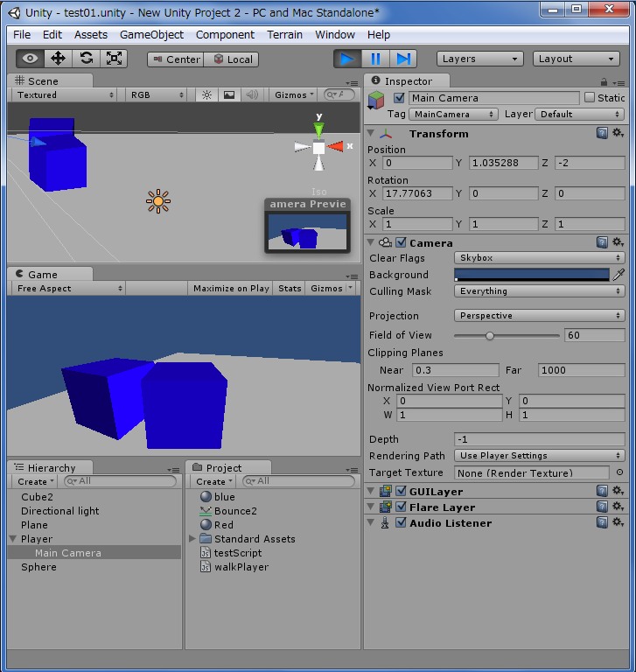Click the Step frame button

tap(403, 59)
